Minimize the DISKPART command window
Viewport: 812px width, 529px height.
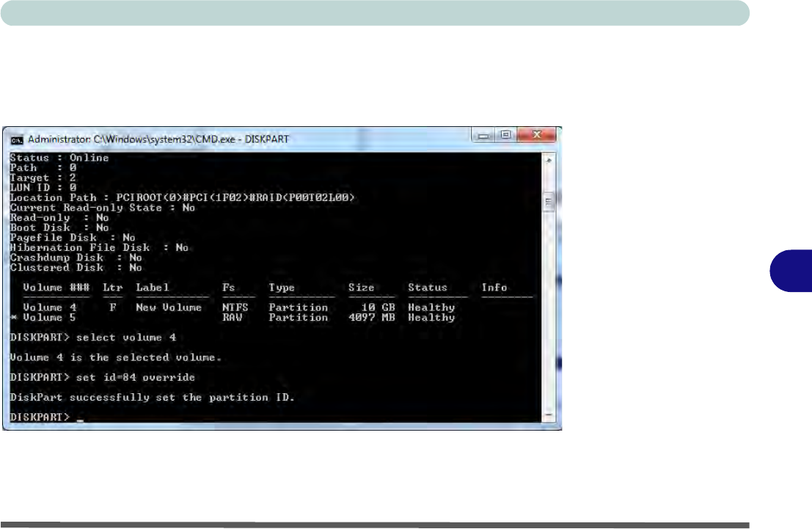tap(483, 135)
